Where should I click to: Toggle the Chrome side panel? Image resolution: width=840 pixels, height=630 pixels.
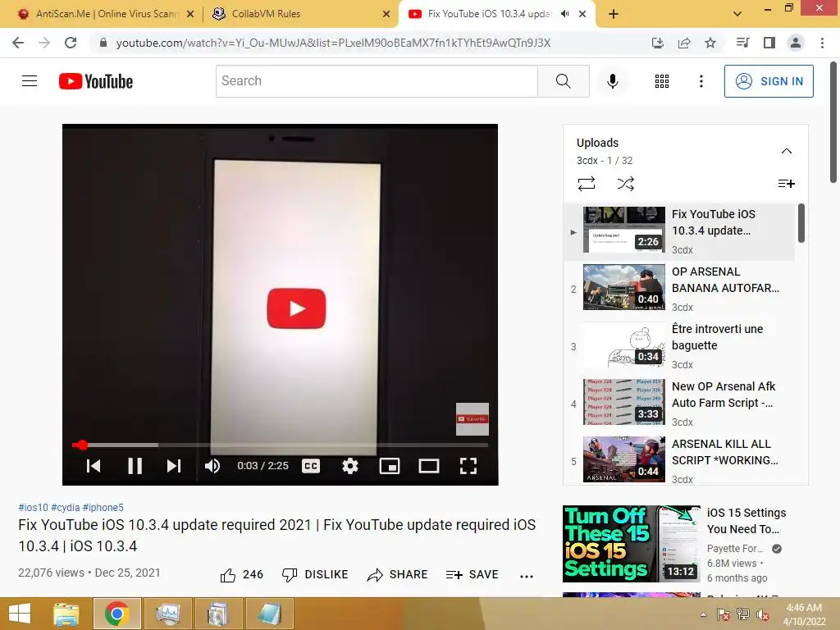click(x=769, y=43)
